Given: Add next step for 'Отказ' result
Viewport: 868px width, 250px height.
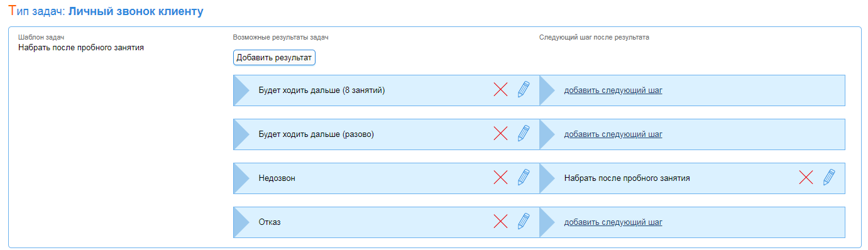Looking at the screenshot, I should click(613, 222).
